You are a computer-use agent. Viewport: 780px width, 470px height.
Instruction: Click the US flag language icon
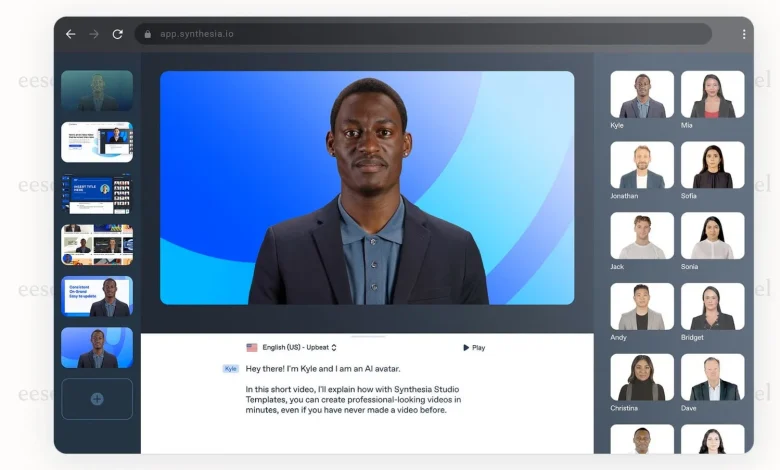[252, 348]
